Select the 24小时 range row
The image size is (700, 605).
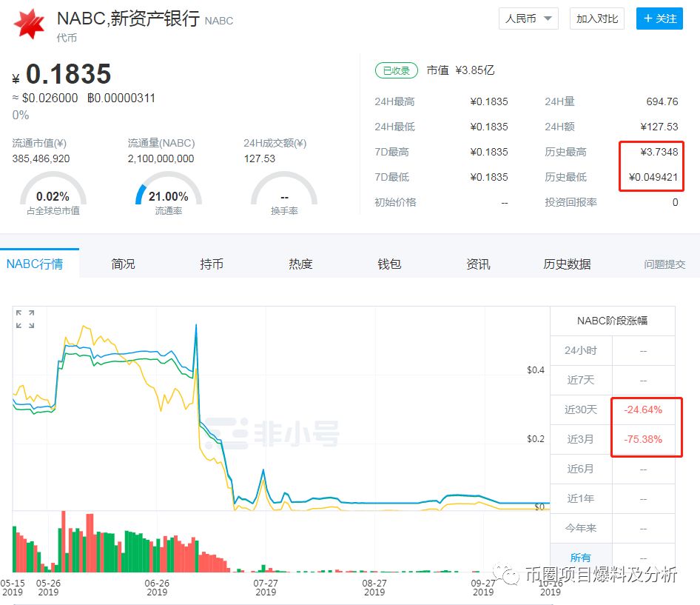[613, 351]
